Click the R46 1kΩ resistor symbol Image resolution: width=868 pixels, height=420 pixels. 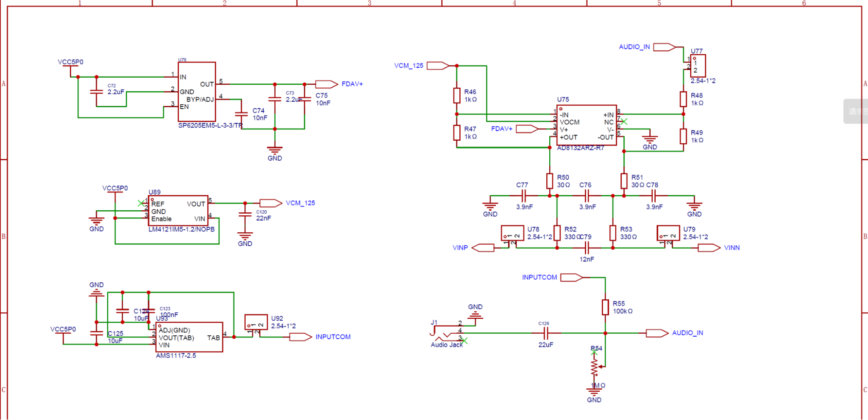[457, 96]
